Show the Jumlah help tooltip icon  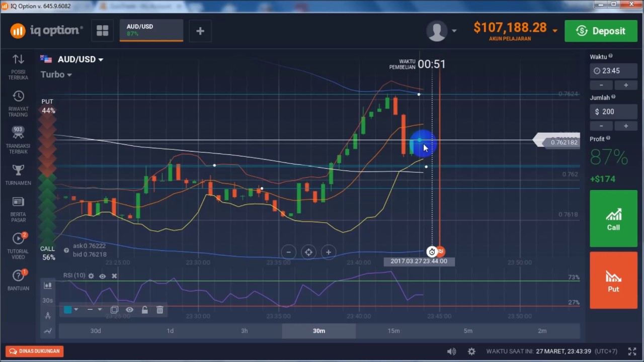point(613,97)
